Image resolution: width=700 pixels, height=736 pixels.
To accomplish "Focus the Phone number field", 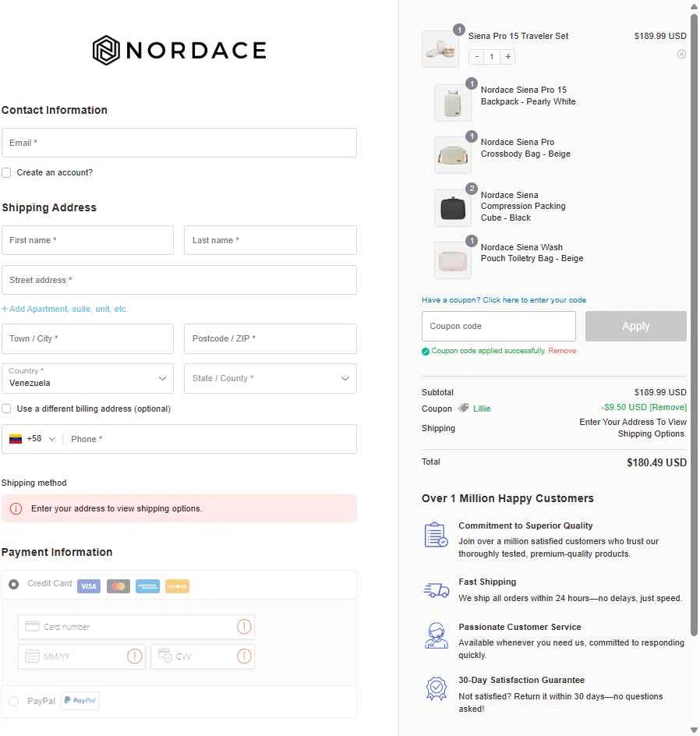I will click(x=209, y=439).
